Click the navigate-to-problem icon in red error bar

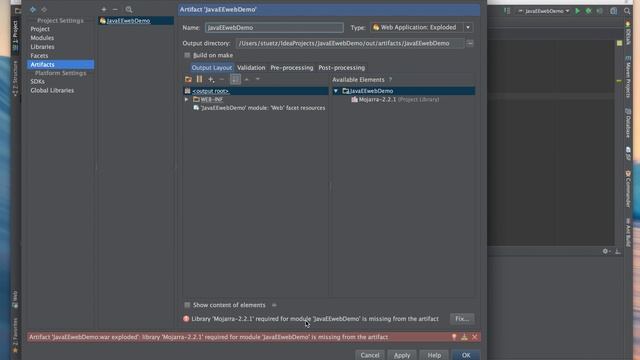coord(464,337)
